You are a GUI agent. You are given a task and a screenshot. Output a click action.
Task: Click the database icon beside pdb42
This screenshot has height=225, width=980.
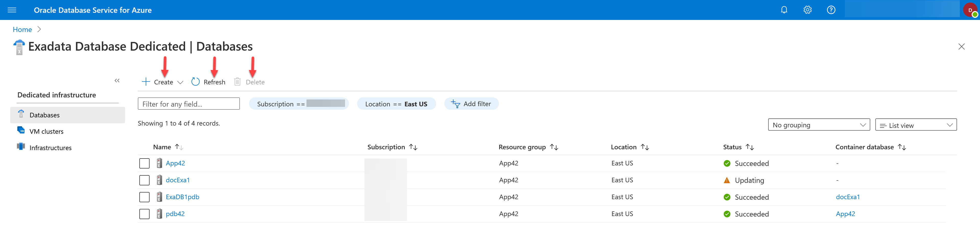click(160, 213)
